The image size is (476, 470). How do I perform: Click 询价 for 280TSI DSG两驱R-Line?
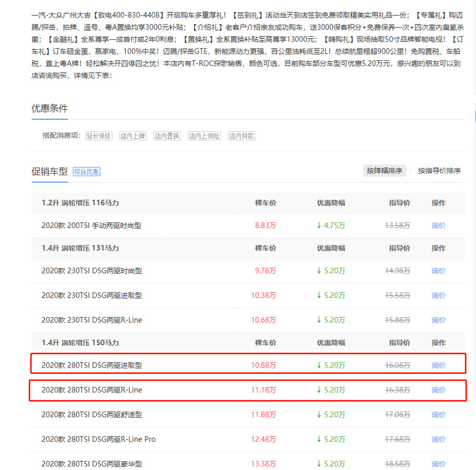438,390
